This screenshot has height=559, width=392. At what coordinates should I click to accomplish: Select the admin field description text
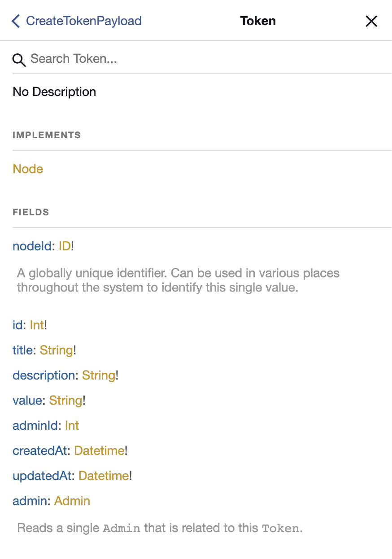pyautogui.click(x=160, y=528)
